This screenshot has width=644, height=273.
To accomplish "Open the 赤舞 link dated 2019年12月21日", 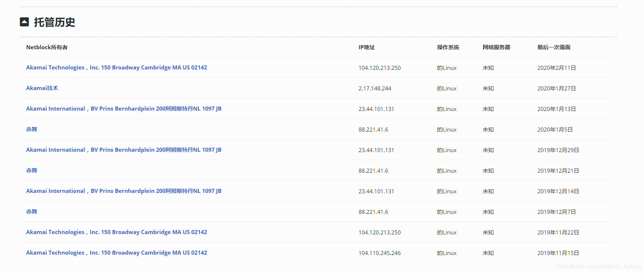I will 32,170.
